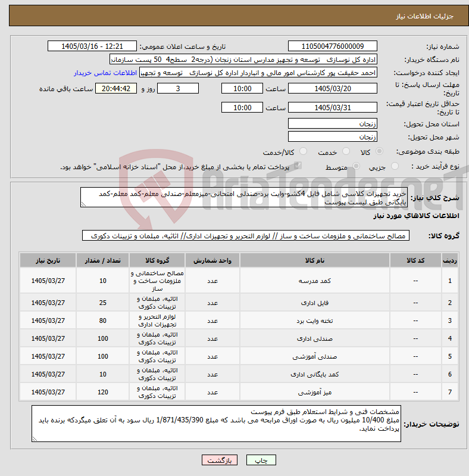This screenshot has height=476, width=469.
Task: Click the نام کالا column header
Action: point(315,260)
